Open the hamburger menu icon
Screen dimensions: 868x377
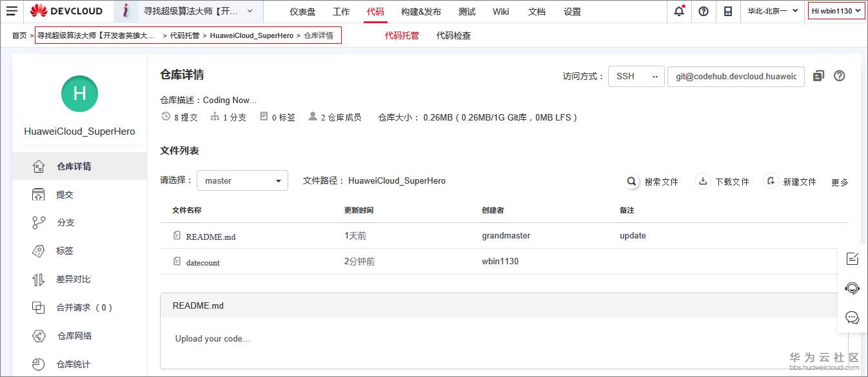pos(12,11)
